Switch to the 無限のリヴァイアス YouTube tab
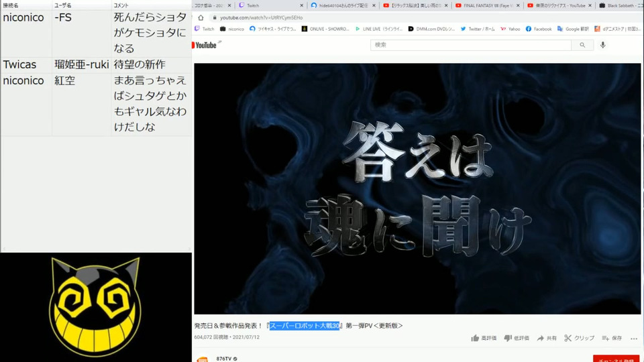This screenshot has height=362, width=644. [x=559, y=5]
